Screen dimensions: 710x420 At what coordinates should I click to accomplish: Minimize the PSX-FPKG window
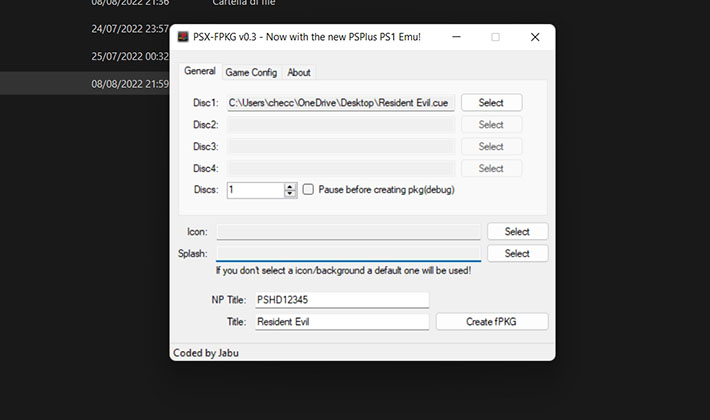pos(456,37)
